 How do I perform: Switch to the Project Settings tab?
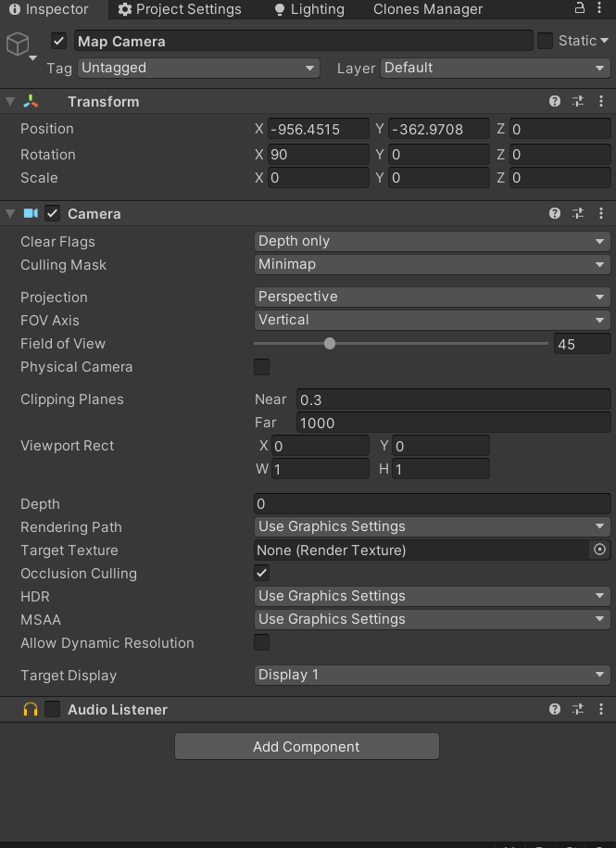[x=180, y=9]
